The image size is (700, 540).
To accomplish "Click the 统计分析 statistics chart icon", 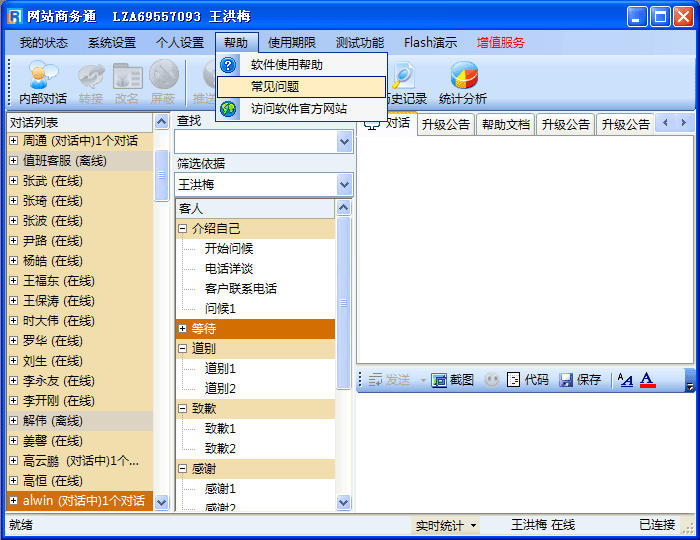I will (x=463, y=82).
